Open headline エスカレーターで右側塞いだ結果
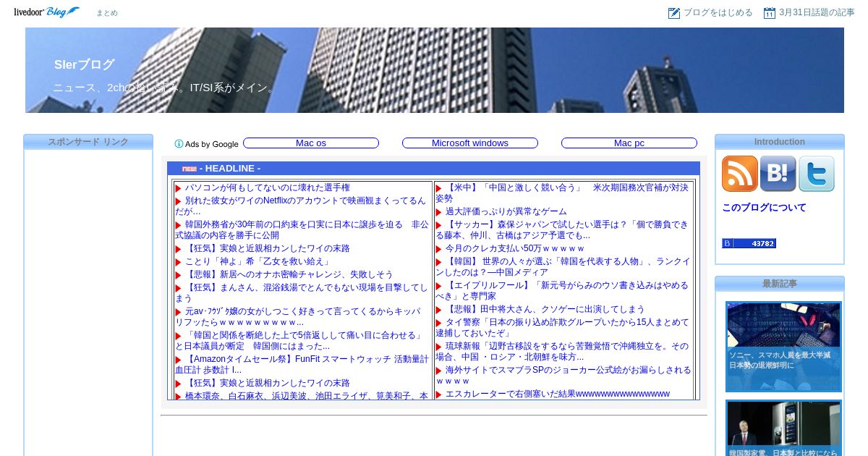868x456 pixels. 558,394
